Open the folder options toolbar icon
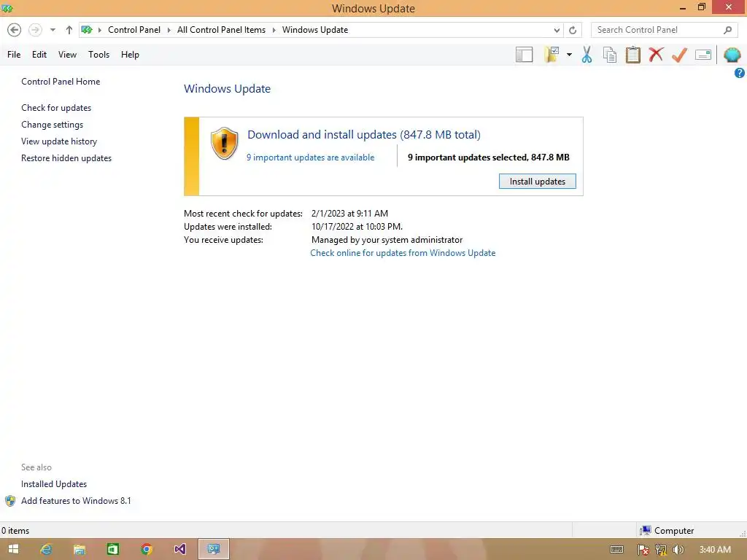The image size is (747, 560). [551, 54]
